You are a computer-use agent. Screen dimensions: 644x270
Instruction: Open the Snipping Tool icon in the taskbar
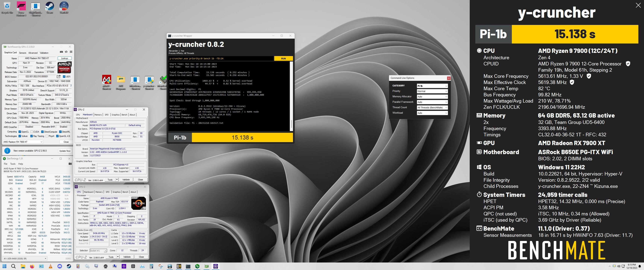click(161, 266)
